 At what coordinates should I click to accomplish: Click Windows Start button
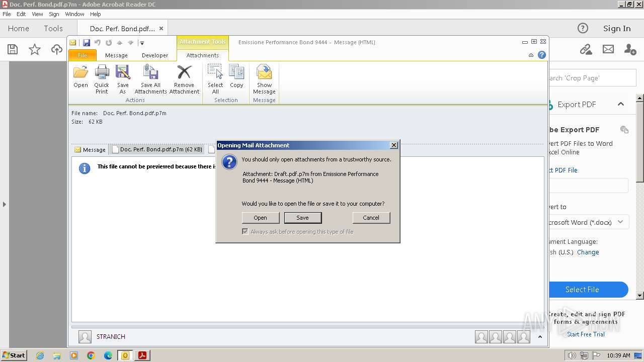14,355
